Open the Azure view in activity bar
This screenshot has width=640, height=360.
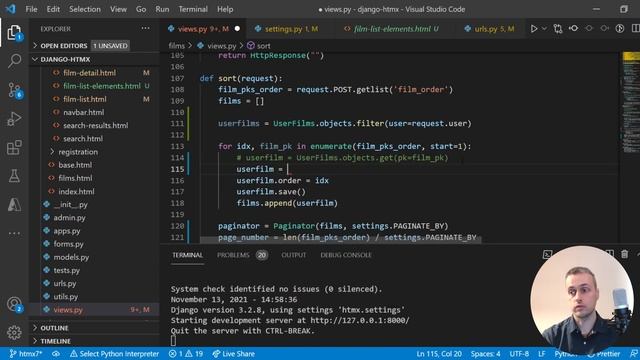click(14, 204)
